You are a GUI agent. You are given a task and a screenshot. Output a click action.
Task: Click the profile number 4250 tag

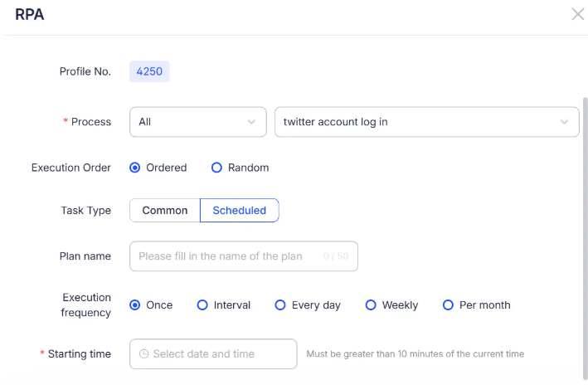[x=149, y=71]
